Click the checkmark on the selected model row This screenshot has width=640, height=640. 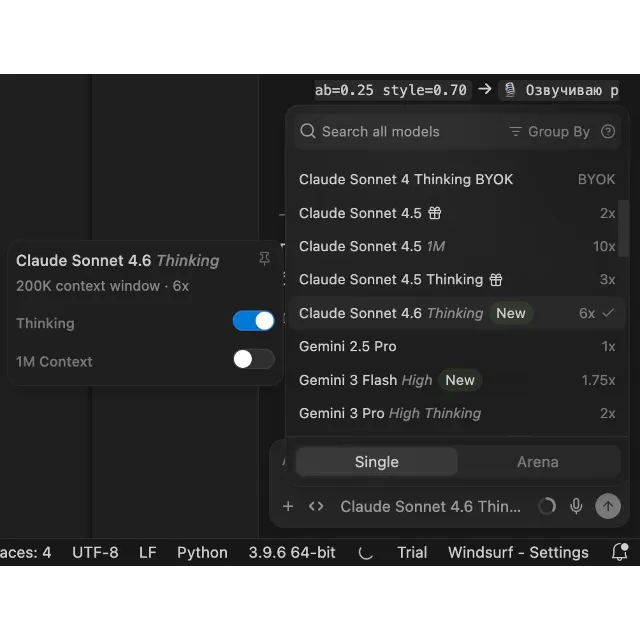[x=608, y=313]
